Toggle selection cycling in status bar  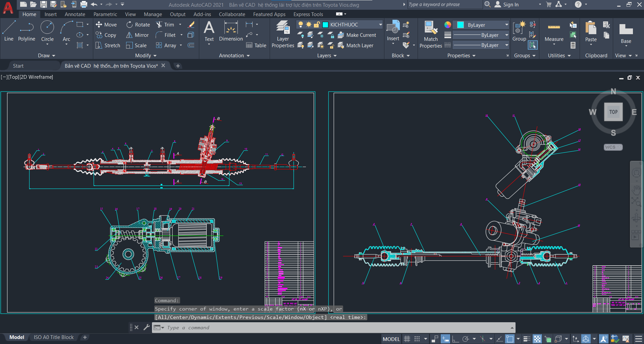(548, 339)
